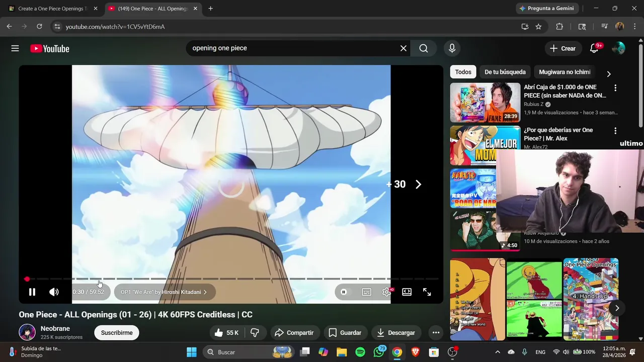Screen dimensions: 644x362
Task: Bookmark this page with the star icon
Action: coord(538,27)
